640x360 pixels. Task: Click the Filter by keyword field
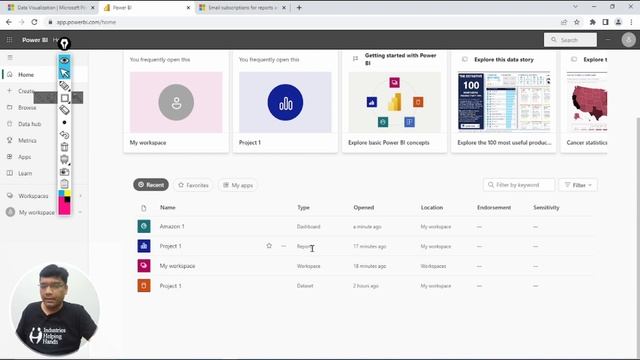(519, 185)
